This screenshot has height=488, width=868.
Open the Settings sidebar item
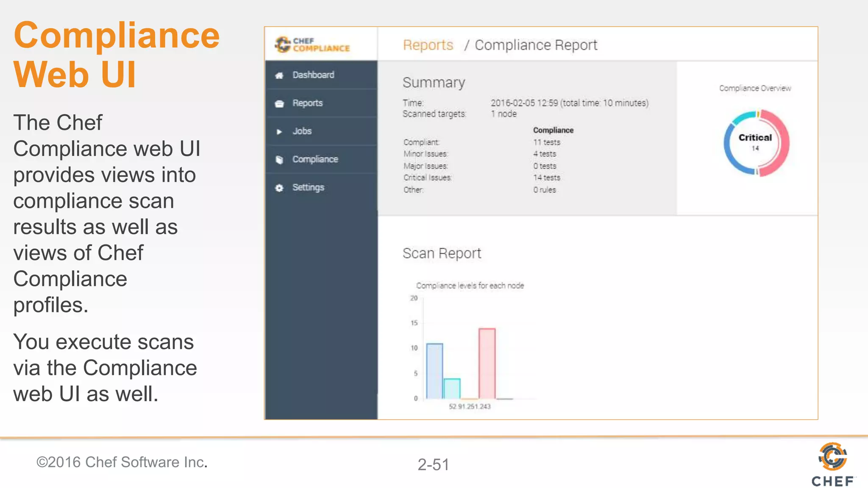point(321,187)
